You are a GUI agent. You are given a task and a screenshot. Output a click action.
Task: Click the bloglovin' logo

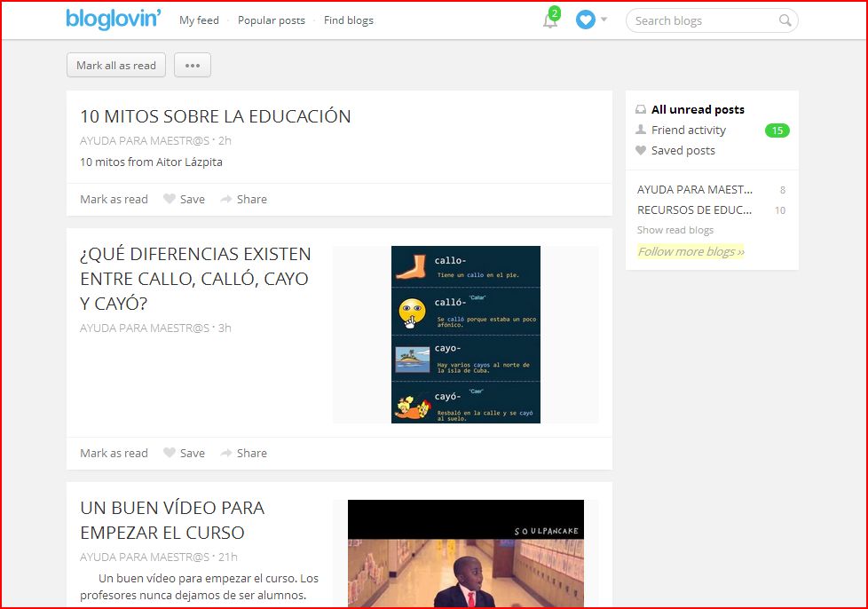click(x=114, y=20)
